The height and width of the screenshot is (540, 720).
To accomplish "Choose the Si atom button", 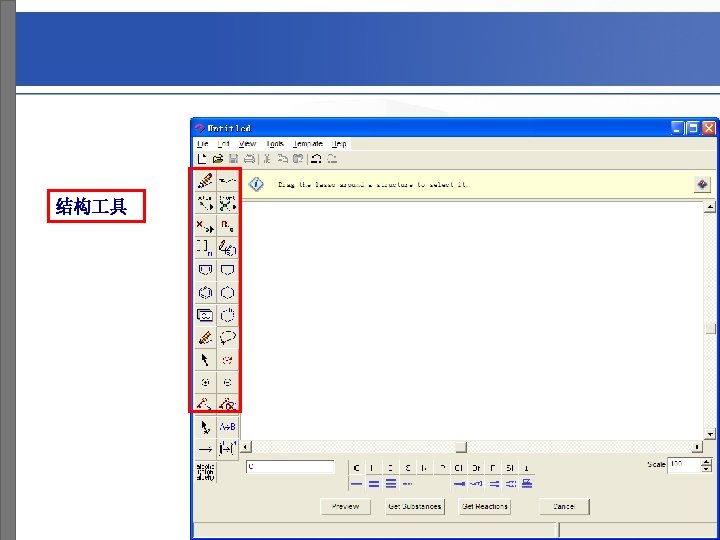I will (x=510, y=468).
